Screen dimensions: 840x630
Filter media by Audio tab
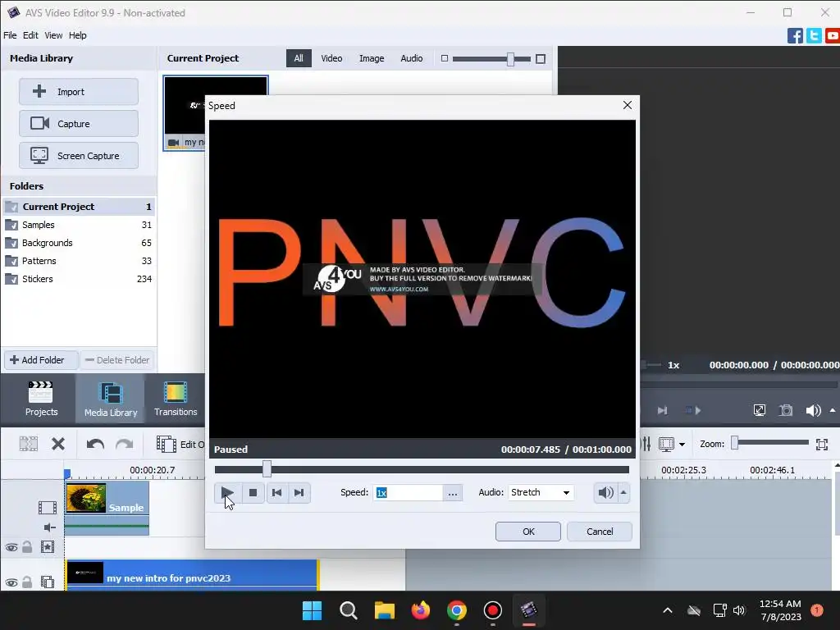click(x=412, y=58)
